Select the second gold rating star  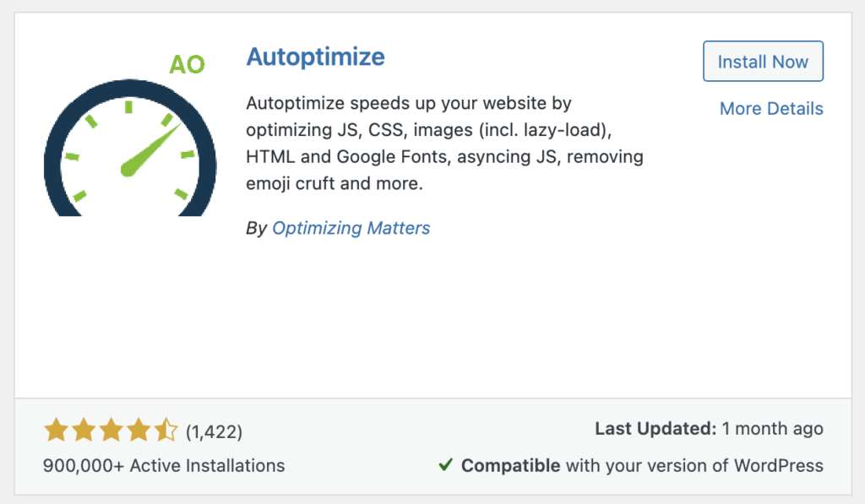[x=84, y=431]
